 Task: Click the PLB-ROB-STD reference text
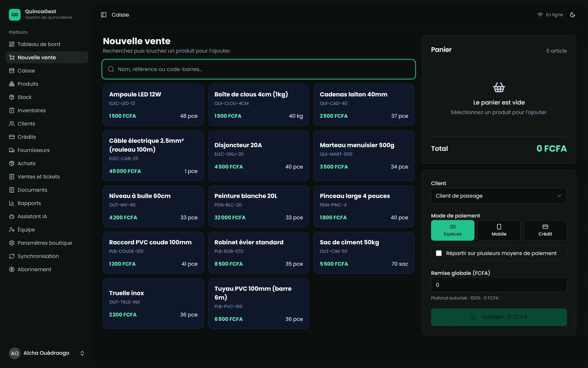point(229,251)
